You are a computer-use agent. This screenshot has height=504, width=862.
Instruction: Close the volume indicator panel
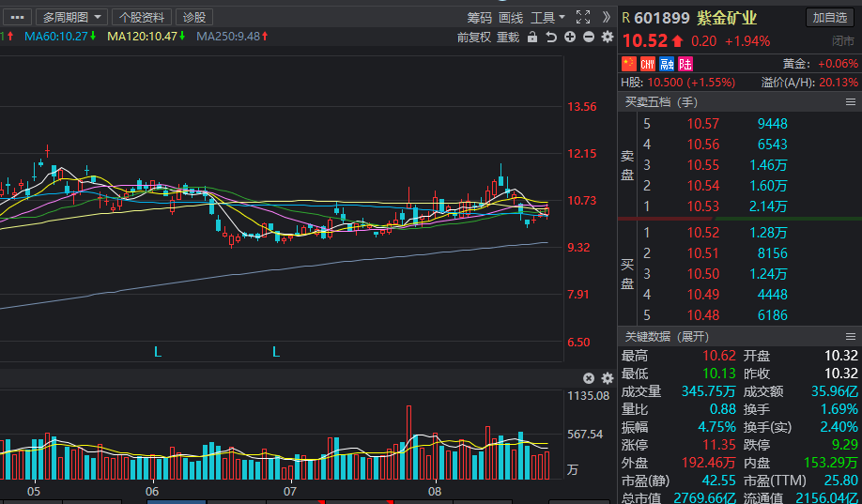point(588,378)
